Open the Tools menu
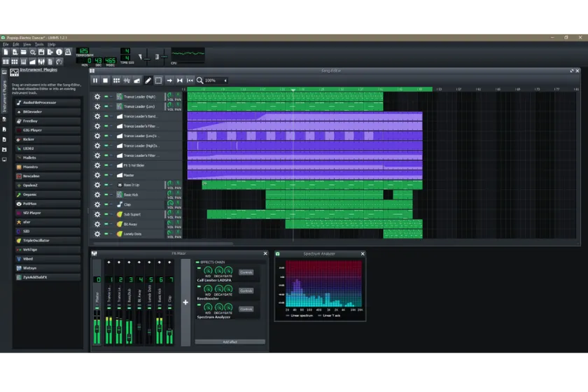 (x=39, y=44)
